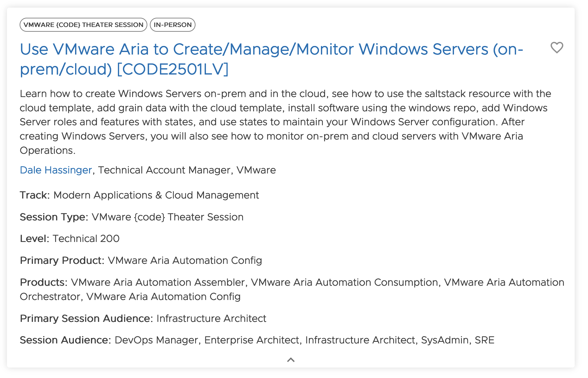Open speaker Dale Hassinger's profile
This screenshot has width=588, height=378.
56,170
